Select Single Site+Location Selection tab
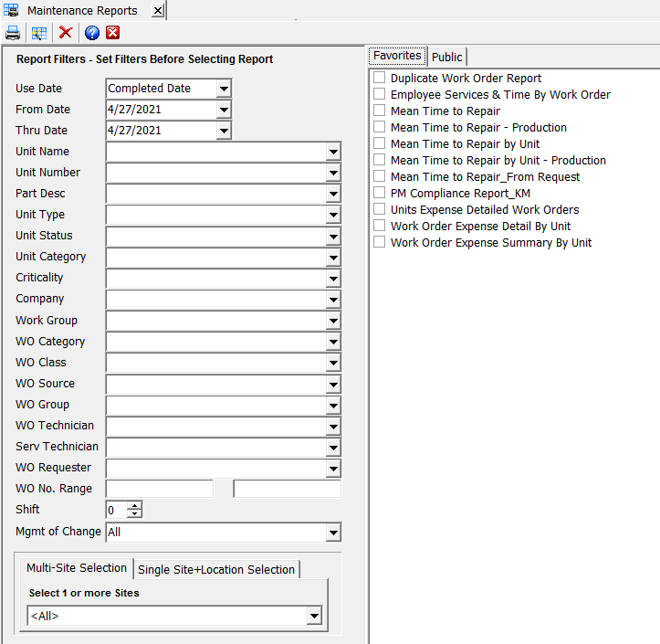This screenshot has height=644, width=660. tap(216, 569)
